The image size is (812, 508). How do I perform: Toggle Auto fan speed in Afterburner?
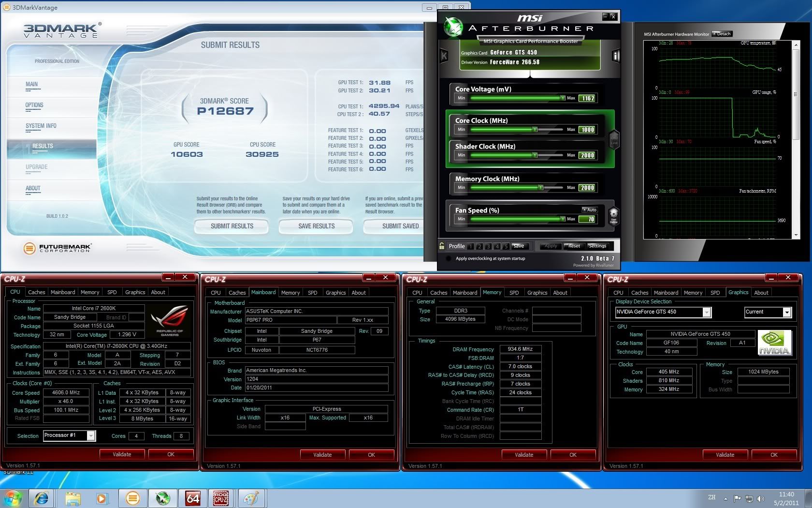(x=590, y=209)
